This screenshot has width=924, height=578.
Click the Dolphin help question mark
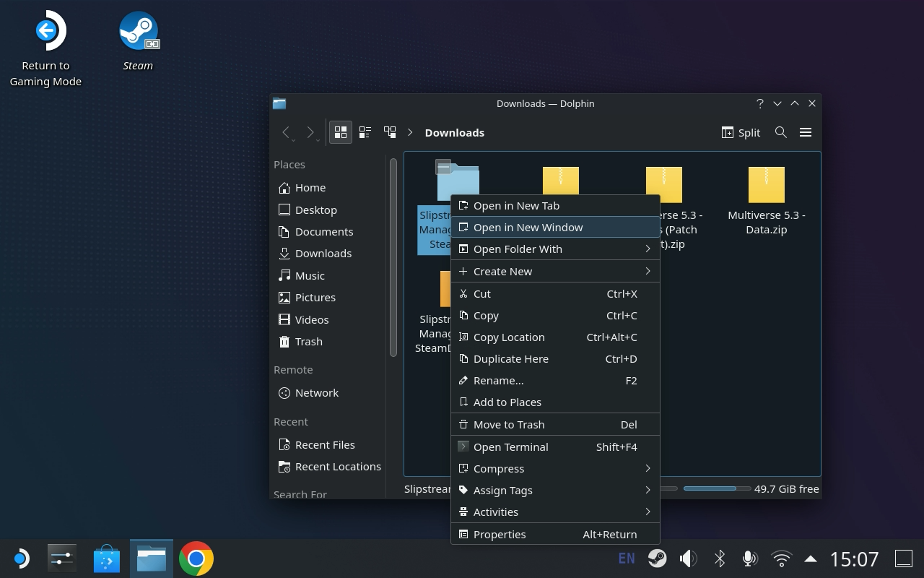759,103
